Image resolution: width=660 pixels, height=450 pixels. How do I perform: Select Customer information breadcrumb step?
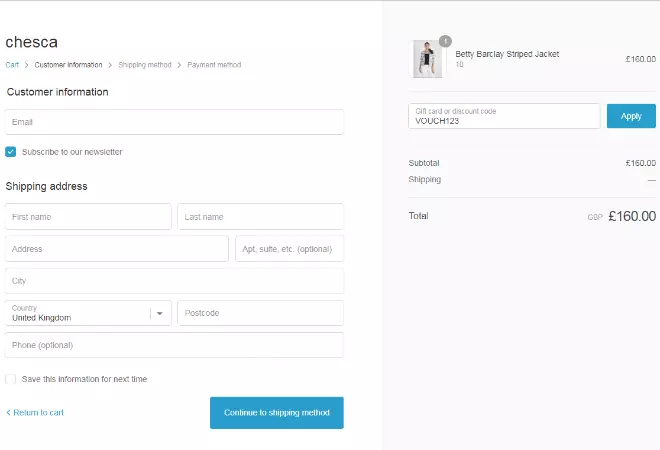(x=68, y=65)
